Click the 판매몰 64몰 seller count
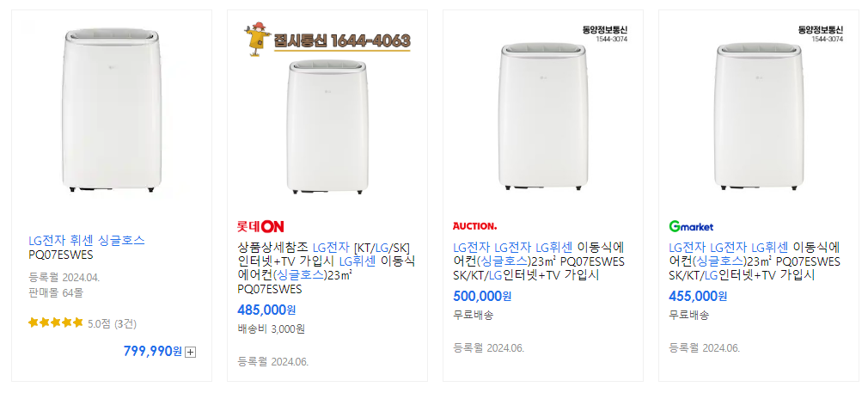 coord(56,292)
